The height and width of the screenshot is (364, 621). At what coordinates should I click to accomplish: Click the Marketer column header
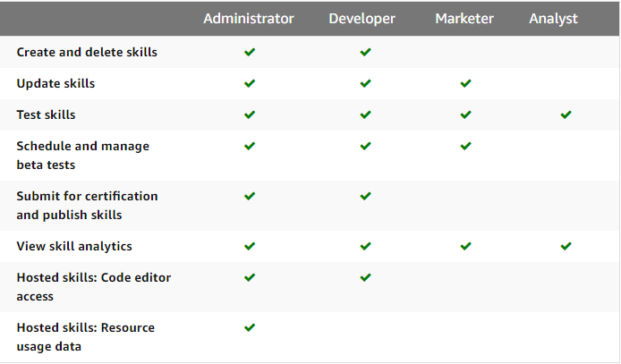(x=464, y=19)
